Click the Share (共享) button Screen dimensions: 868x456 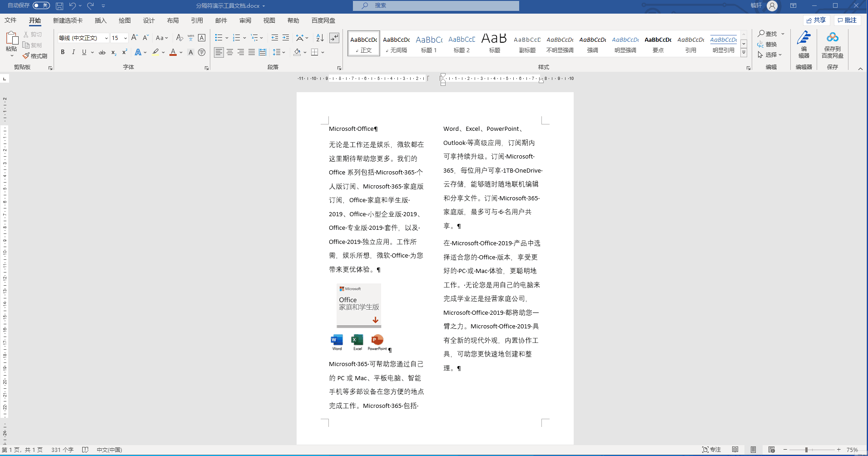tap(816, 20)
